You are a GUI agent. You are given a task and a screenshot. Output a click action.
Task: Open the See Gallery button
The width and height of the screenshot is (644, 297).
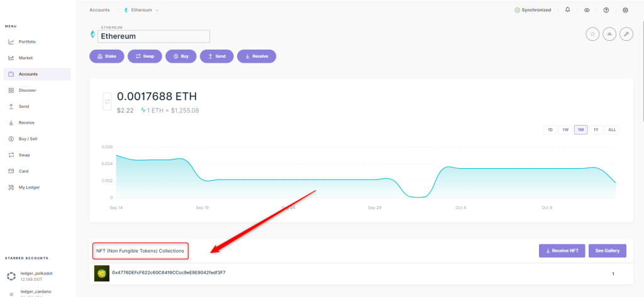(608, 251)
